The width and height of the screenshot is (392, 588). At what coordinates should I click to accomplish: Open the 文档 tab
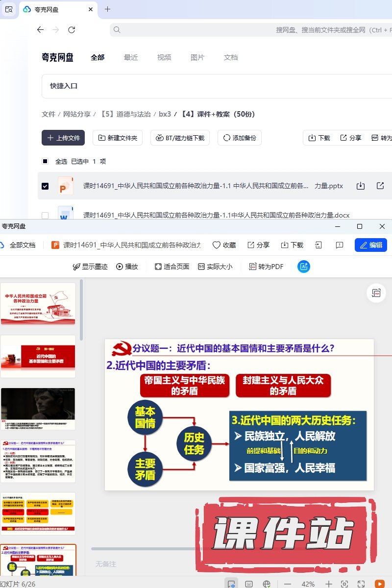point(231,57)
